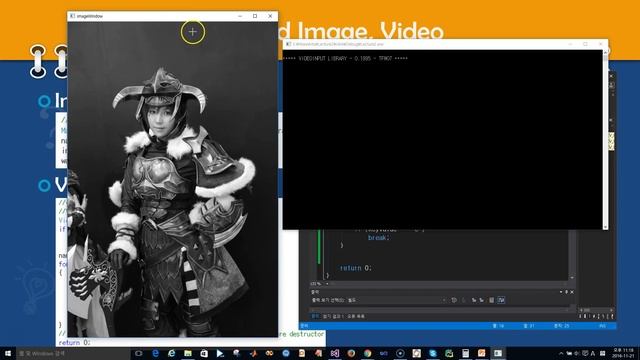640x360 pixels.
Task: Open the editor zoom percentage dropdown
Action: 327,284
